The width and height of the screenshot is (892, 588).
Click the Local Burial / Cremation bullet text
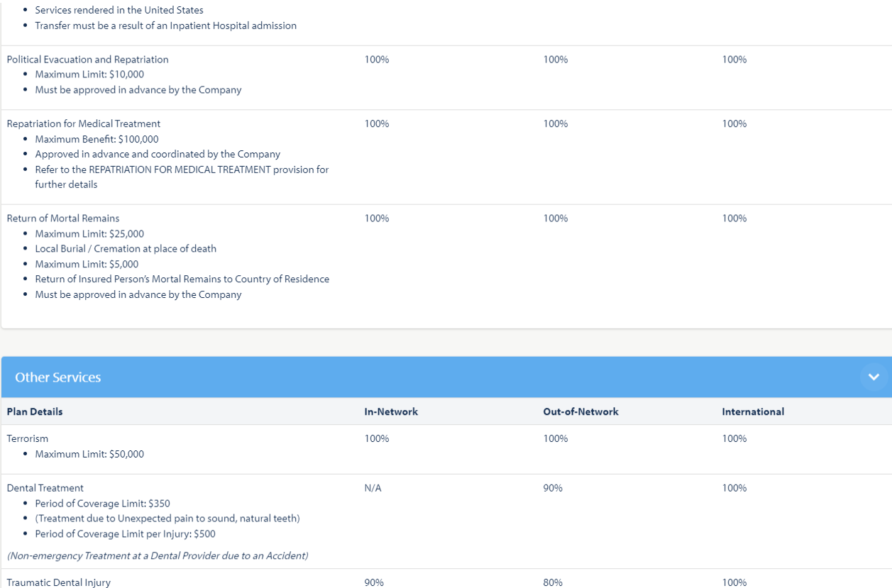(126, 249)
